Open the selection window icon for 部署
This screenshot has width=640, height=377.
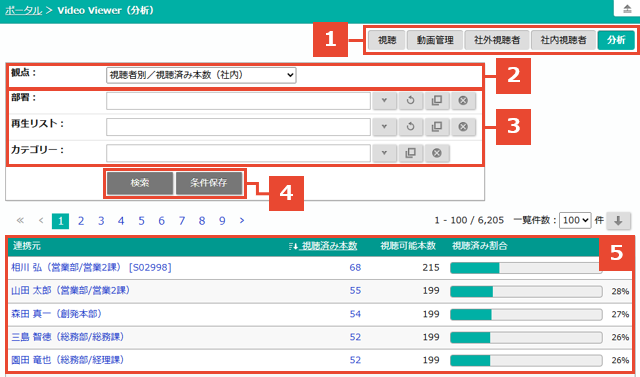(x=437, y=101)
